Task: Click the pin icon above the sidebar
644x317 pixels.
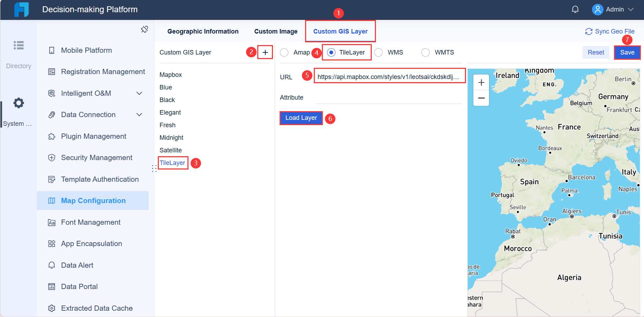Action: pyautogui.click(x=145, y=29)
